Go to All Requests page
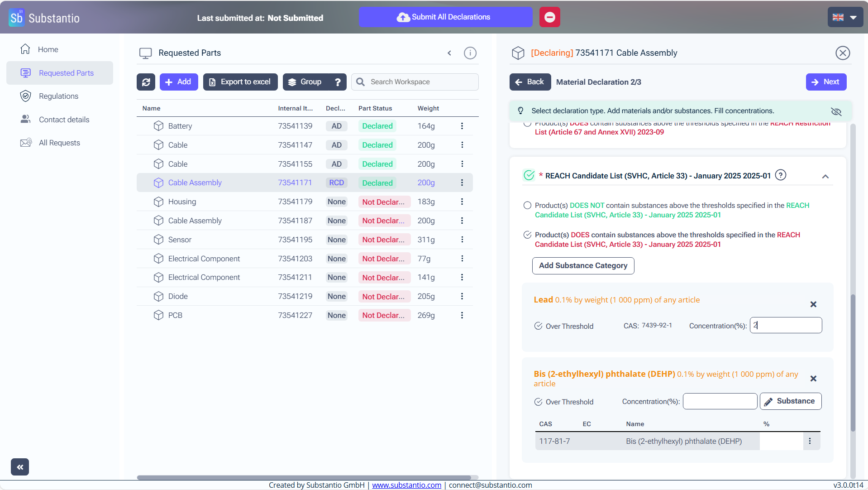Image resolution: width=868 pixels, height=490 pixels. click(59, 143)
